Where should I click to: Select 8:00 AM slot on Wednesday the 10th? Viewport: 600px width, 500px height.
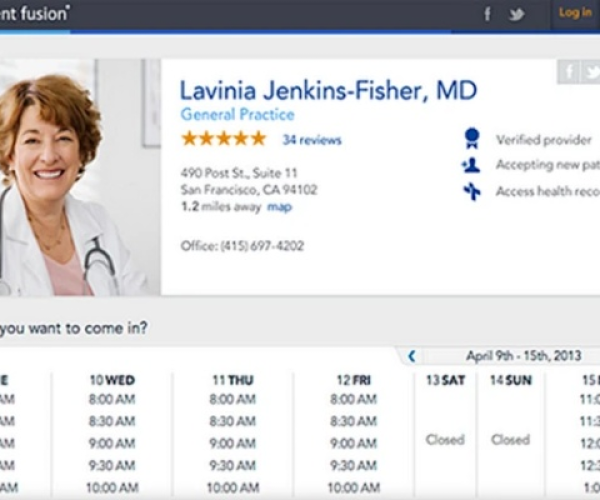point(113,399)
